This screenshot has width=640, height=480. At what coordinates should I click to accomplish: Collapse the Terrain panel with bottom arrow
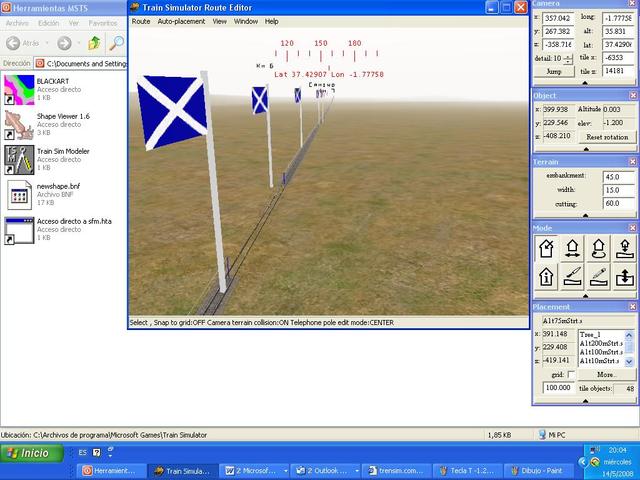tap(585, 216)
